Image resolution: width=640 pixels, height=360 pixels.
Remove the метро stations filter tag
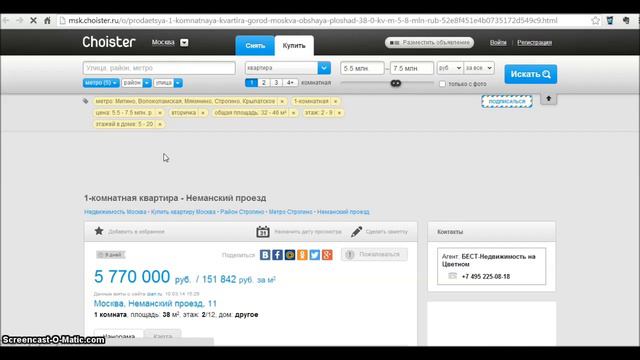(x=282, y=101)
